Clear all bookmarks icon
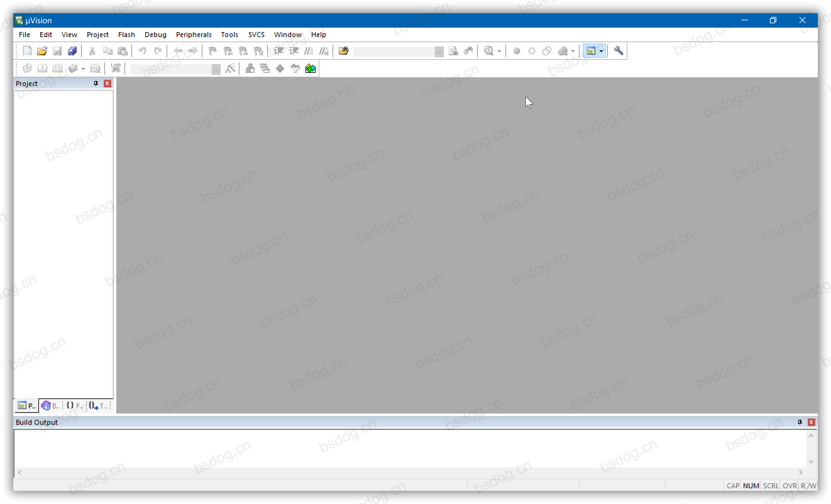831x504 pixels. point(258,51)
